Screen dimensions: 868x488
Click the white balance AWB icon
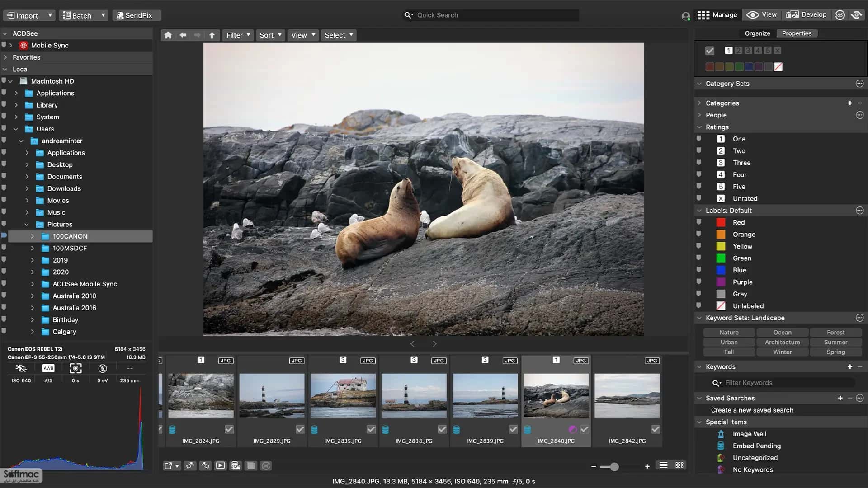pyautogui.click(x=48, y=368)
